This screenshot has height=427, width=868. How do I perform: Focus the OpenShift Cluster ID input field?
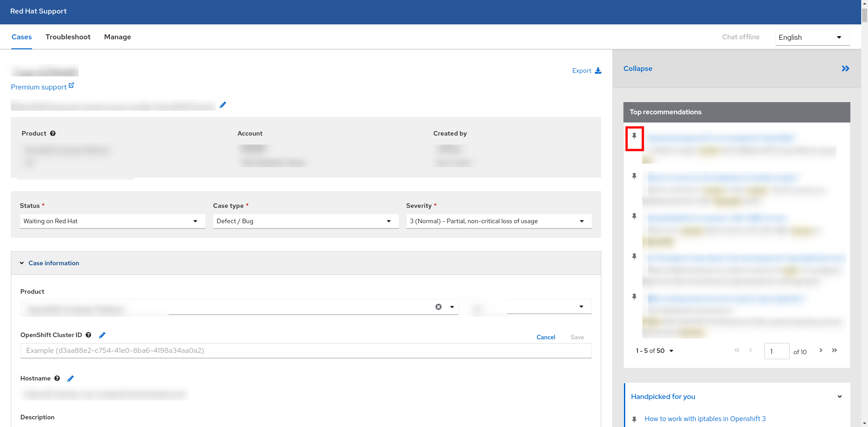[306, 351]
